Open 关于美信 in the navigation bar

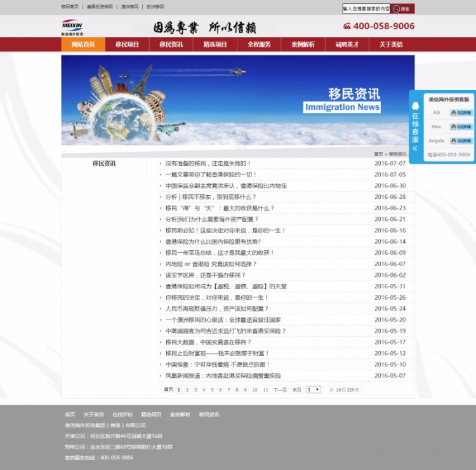coord(392,44)
